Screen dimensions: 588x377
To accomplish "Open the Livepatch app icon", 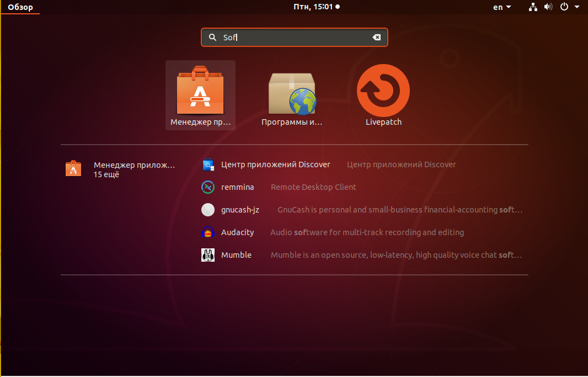I will click(383, 91).
